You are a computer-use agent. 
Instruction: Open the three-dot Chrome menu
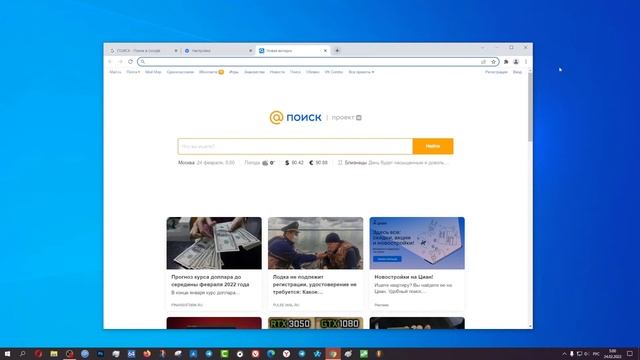click(x=526, y=62)
